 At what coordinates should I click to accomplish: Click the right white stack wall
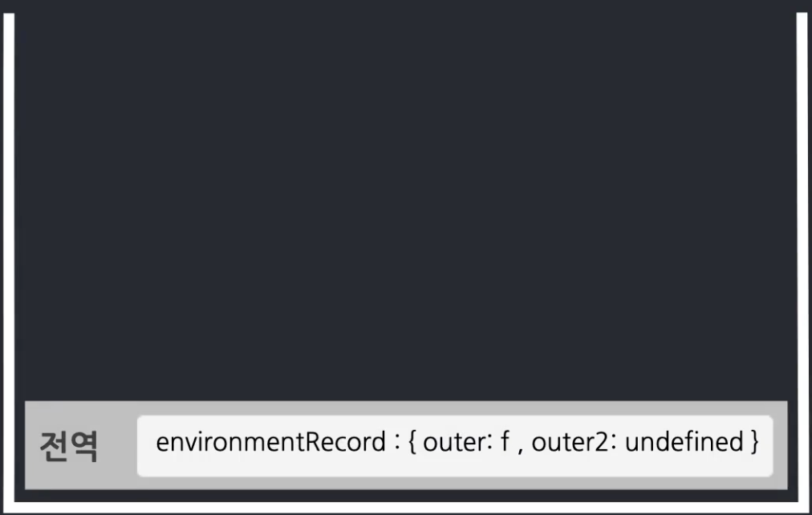802,259
